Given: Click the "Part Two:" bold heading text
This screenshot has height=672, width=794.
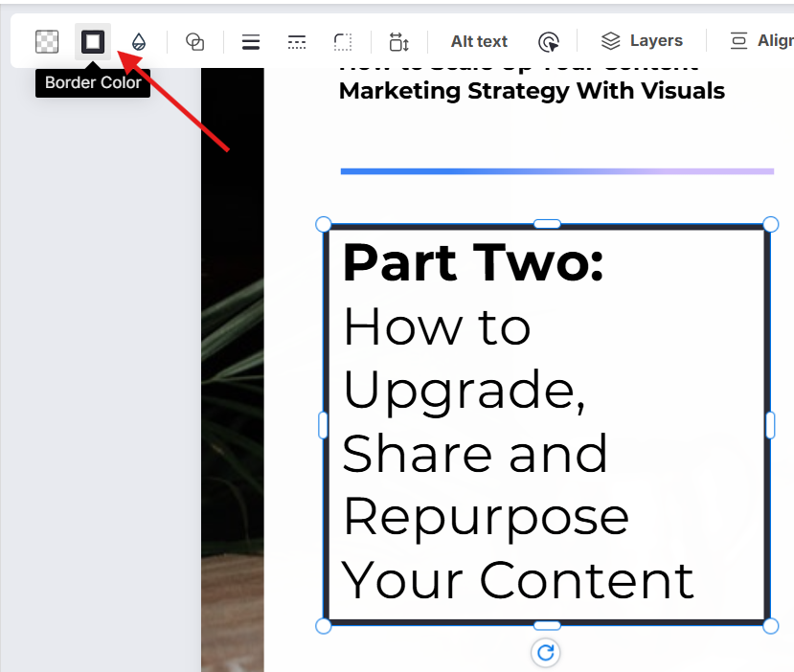Looking at the screenshot, I should 473,262.
